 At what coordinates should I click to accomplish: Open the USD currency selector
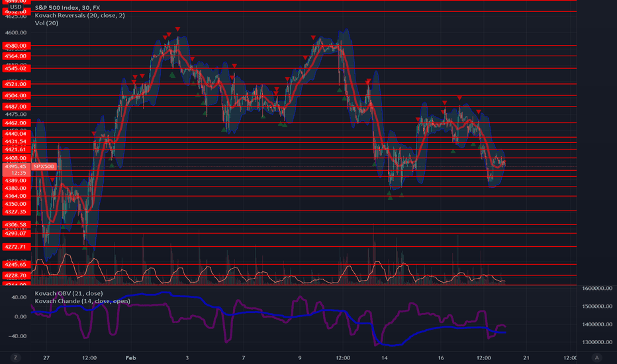(x=16, y=7)
